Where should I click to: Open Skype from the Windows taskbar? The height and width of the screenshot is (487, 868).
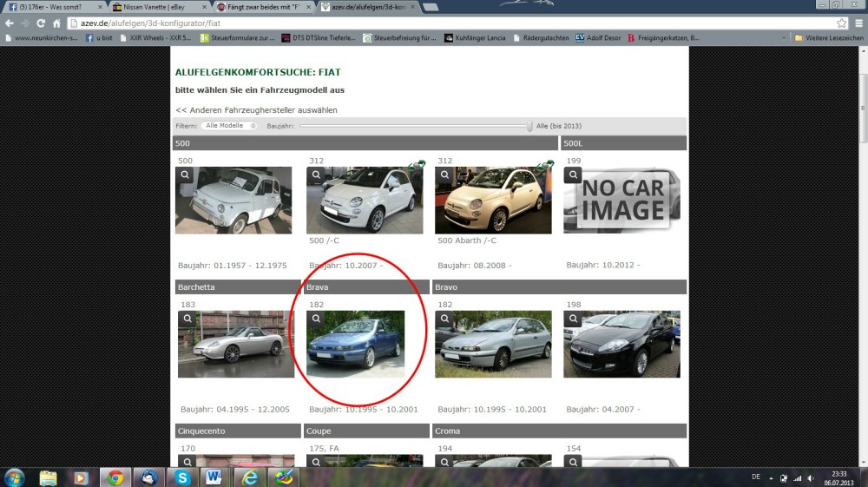pos(182,477)
